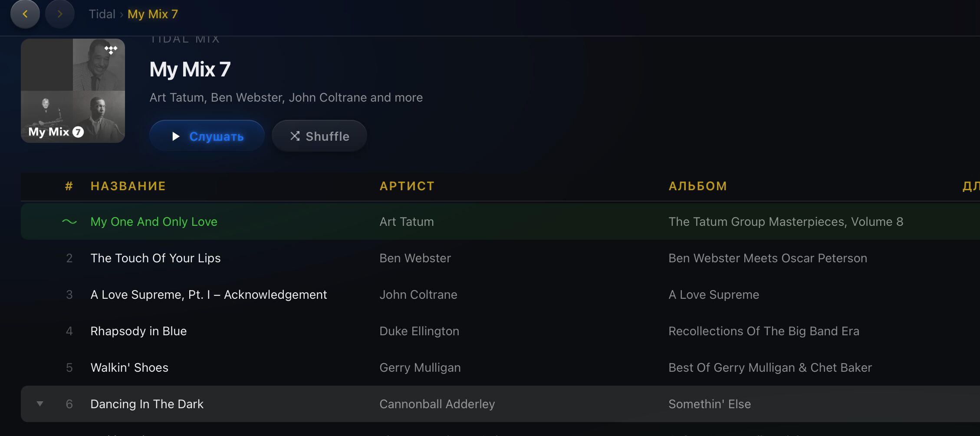This screenshot has height=436, width=980.
Task: Click the forward navigation arrow
Action: coord(60,14)
